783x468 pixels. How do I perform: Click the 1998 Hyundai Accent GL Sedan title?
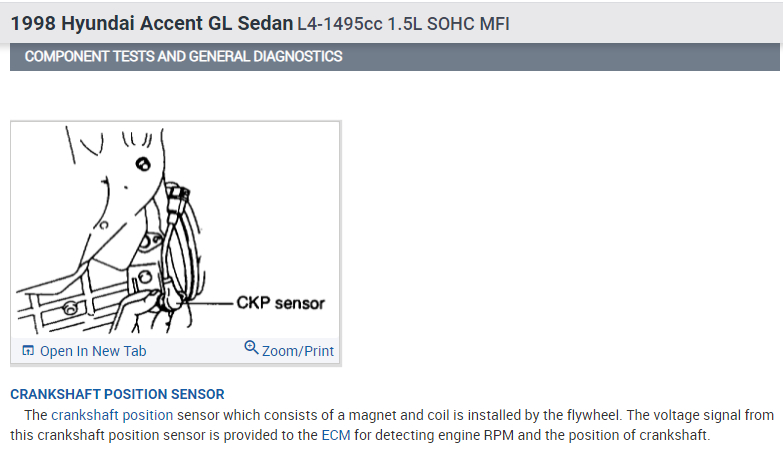point(152,22)
